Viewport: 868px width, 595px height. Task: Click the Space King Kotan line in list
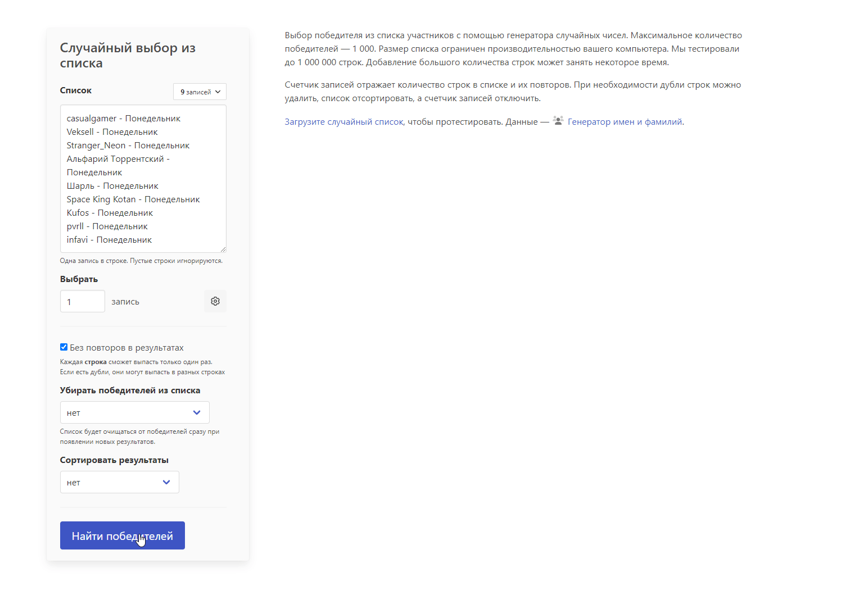(133, 199)
